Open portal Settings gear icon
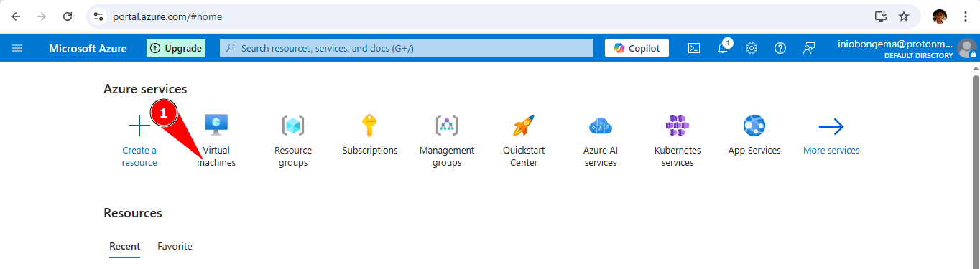This screenshot has height=269, width=980. click(x=752, y=48)
